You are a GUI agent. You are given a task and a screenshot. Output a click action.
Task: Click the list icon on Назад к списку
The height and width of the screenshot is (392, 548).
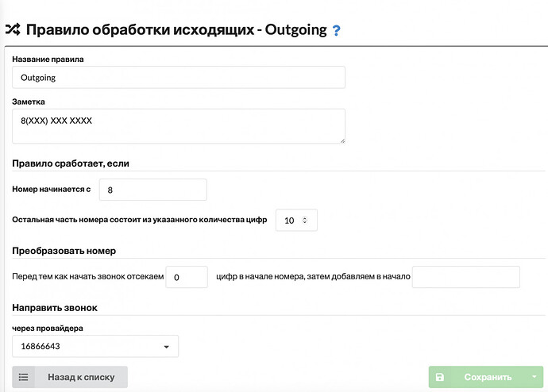(x=23, y=377)
